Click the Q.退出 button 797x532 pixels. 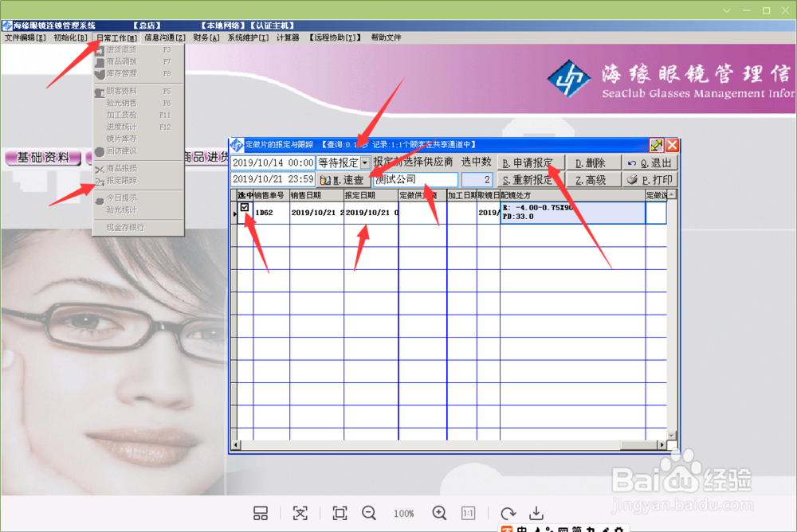650,162
